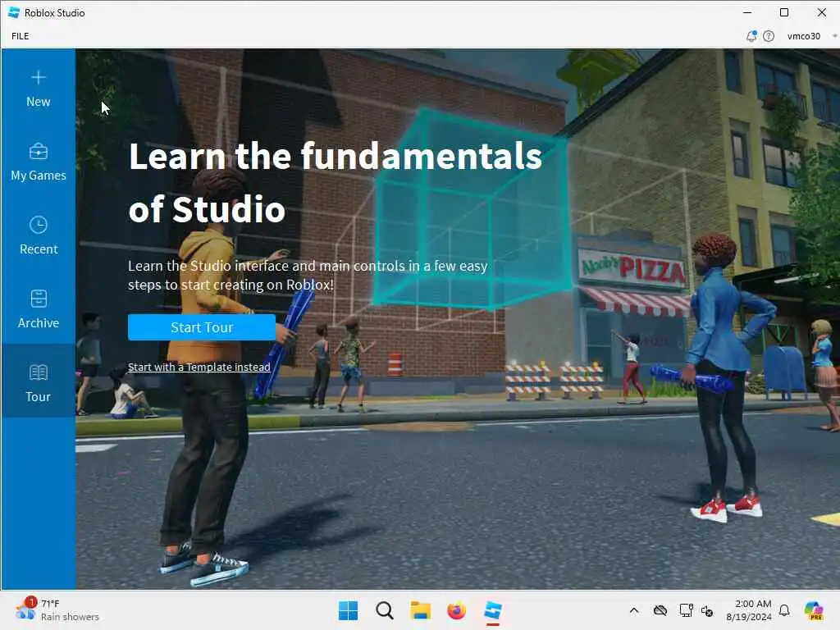The height and width of the screenshot is (630, 840).
Task: Show hidden system tray icons
Action: 634,610
